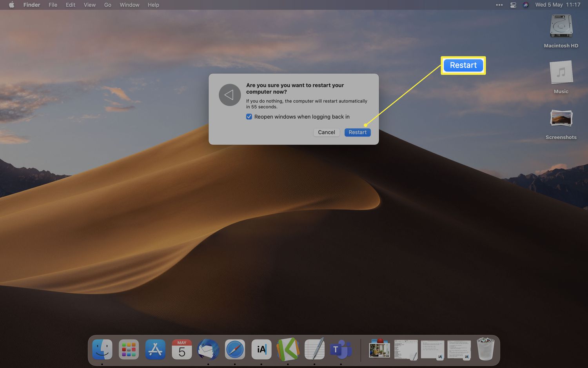Open the File menu
This screenshot has height=368, width=588.
(53, 5)
